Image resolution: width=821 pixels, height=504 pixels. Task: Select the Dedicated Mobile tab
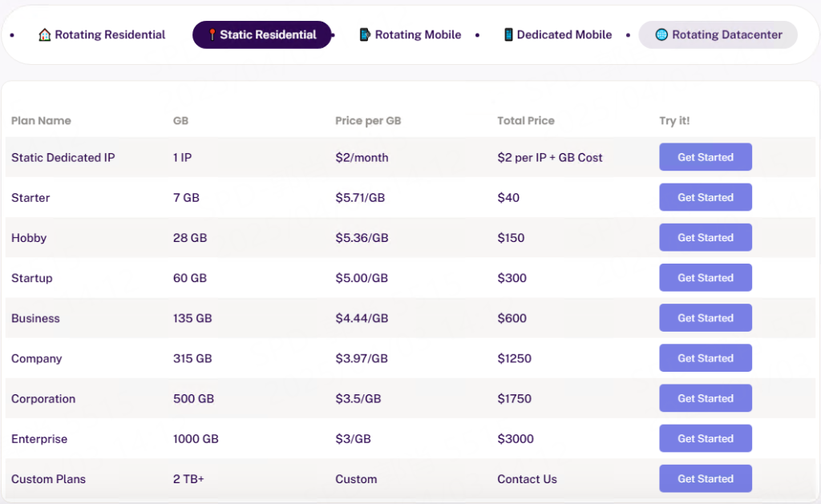(564, 35)
